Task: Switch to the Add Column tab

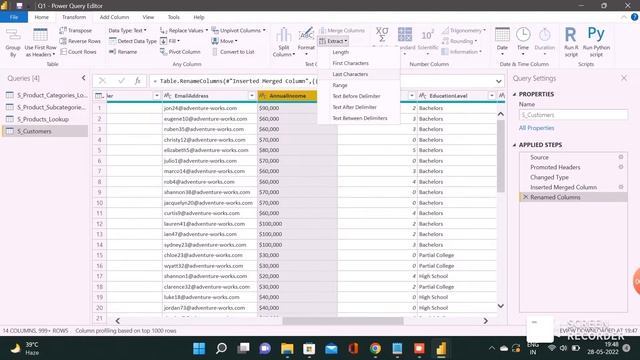Action: [114, 17]
